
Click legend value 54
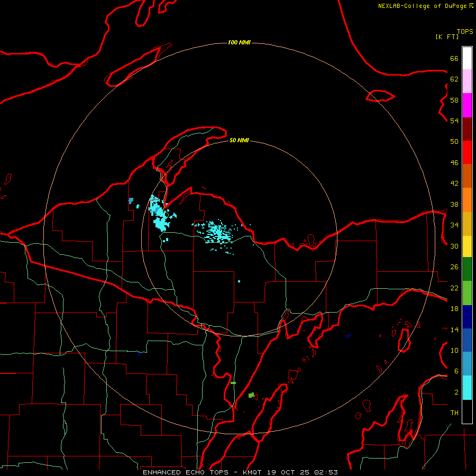click(x=454, y=121)
